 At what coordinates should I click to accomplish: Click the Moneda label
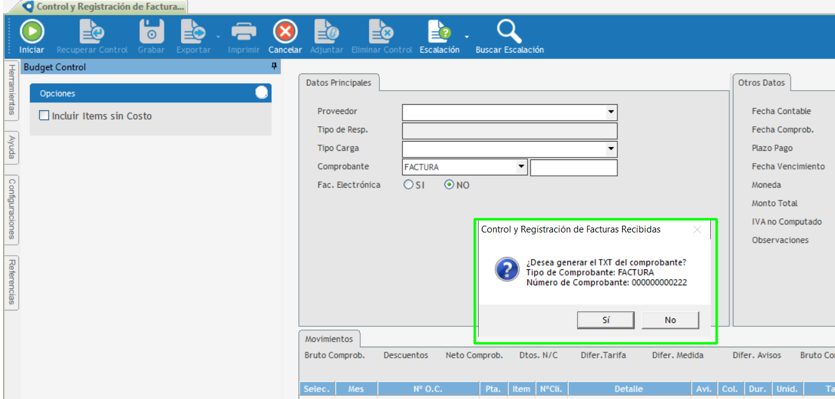(x=766, y=185)
